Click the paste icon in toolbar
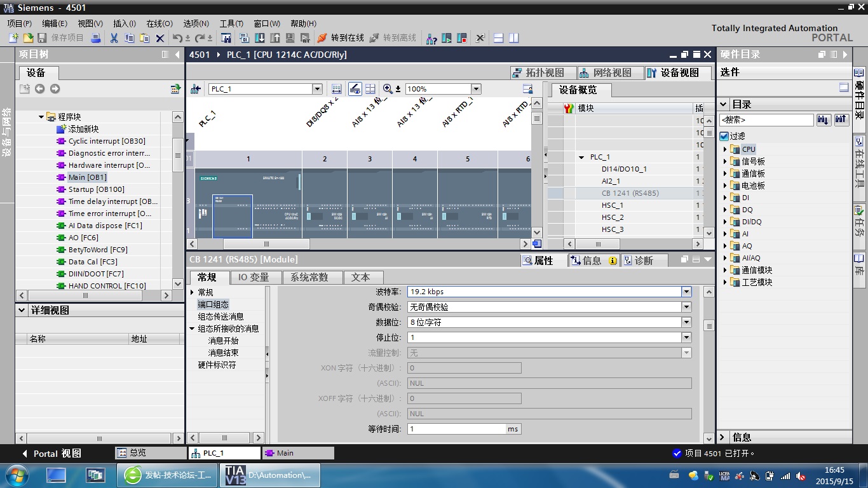This screenshot has width=868, height=488. tap(144, 38)
